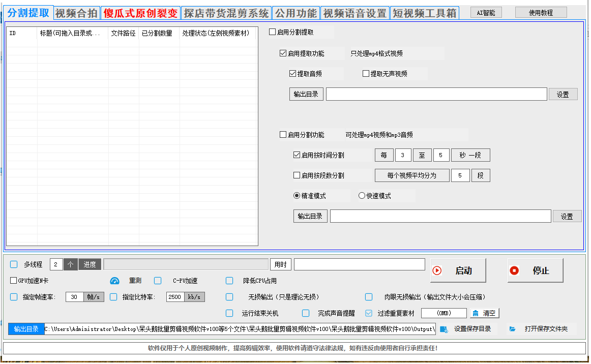
Task: Enable the 启用分割提取 checkbox
Action: 273,32
